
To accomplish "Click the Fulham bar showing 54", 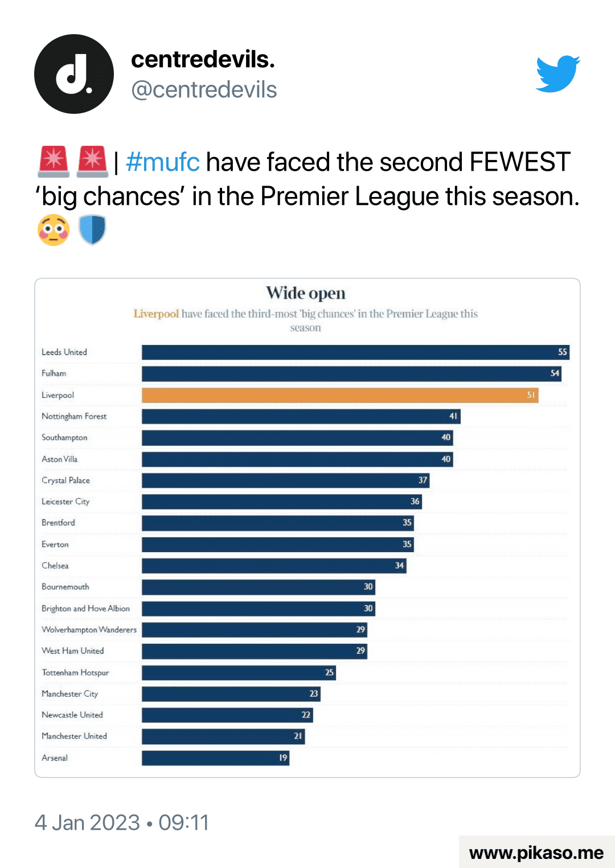I will (351, 374).
